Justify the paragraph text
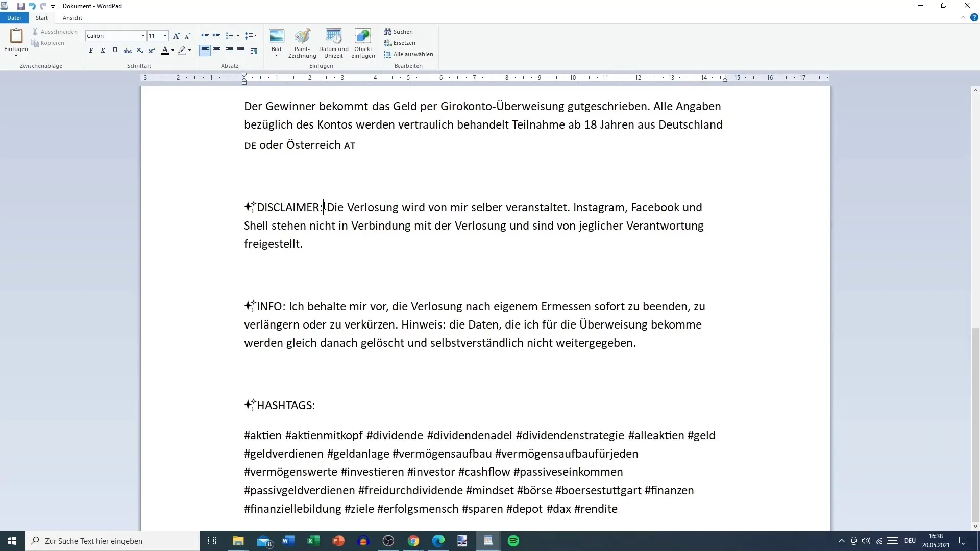The height and width of the screenshot is (551, 980). [x=241, y=51]
